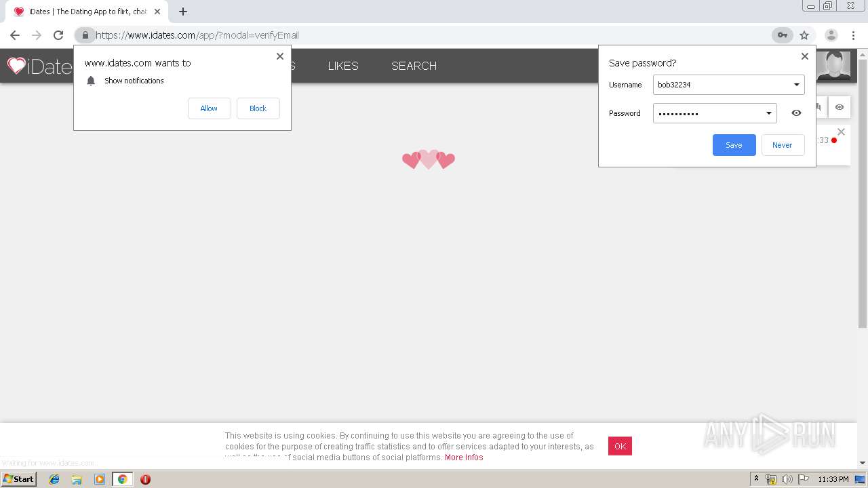Screen dimensions: 868x488
Task: Reload the iDates page
Action: click(x=58, y=35)
